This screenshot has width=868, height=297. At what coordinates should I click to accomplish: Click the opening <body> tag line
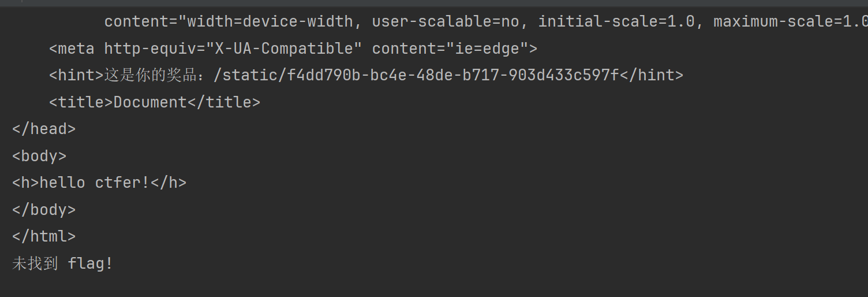(x=39, y=156)
